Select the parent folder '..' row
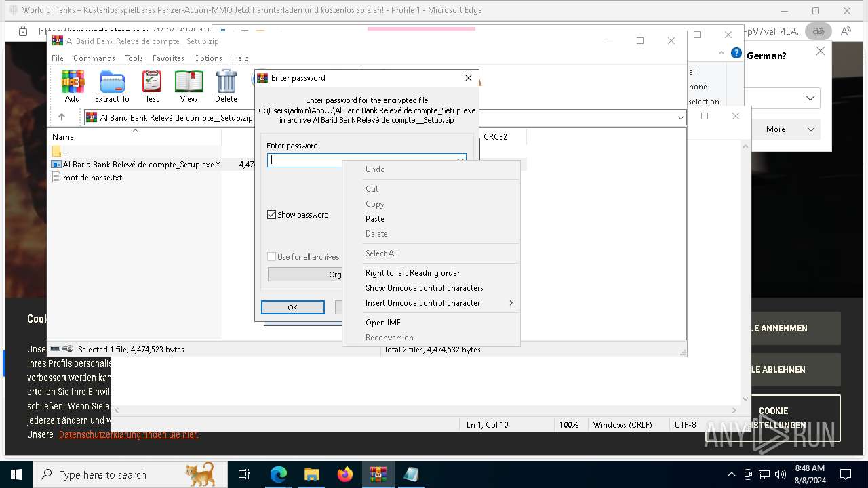The image size is (868, 488). coord(136,151)
